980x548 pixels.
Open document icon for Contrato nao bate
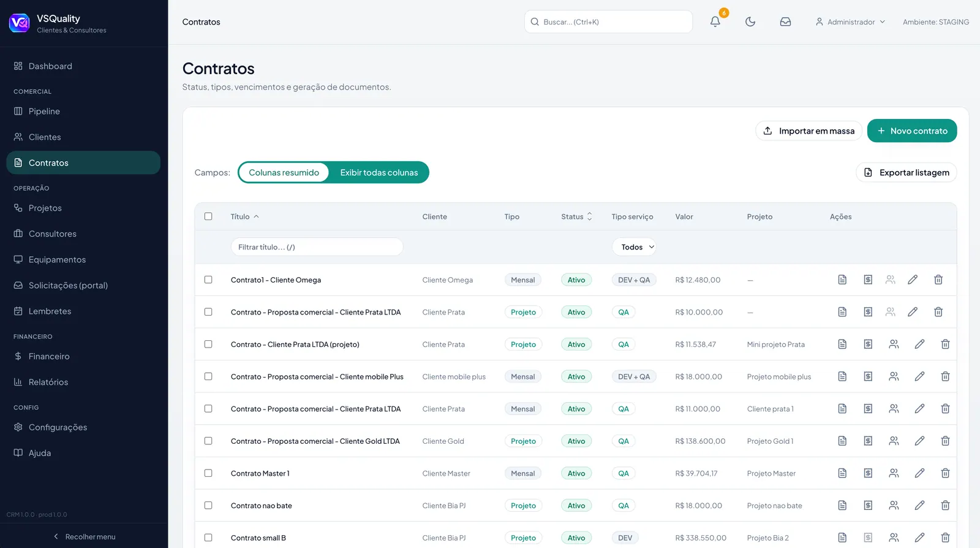click(842, 506)
